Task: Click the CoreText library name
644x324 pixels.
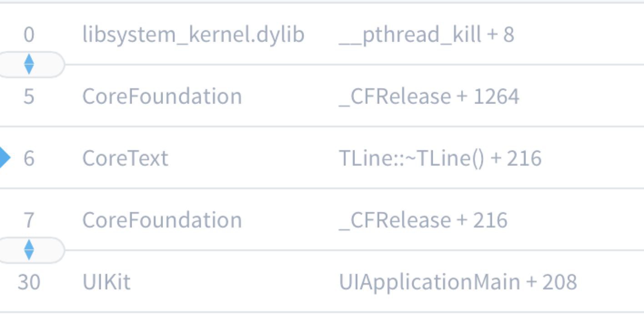Action: 125,159
